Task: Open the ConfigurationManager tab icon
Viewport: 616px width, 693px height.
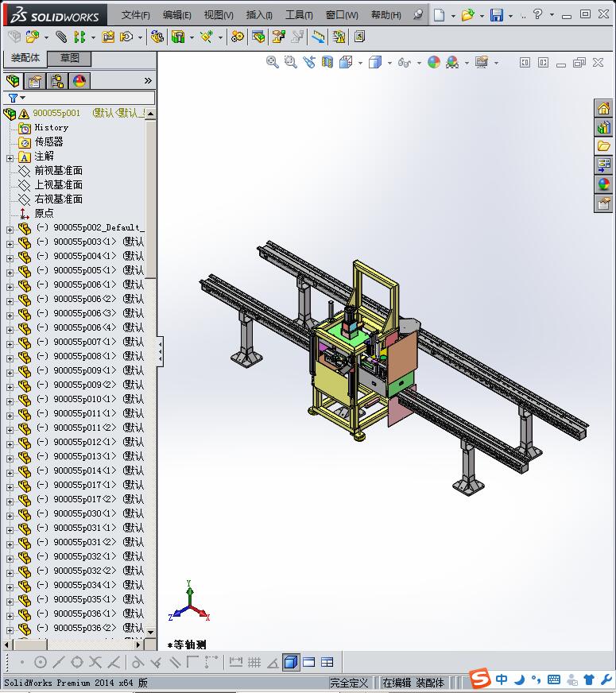Action: tap(57, 81)
